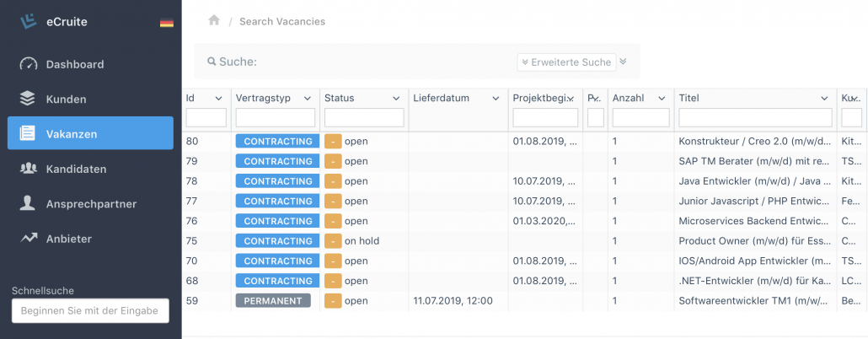This screenshot has height=339, width=868.
Task: Open Vertragstyp column dropdown arrow
Action: (308, 99)
